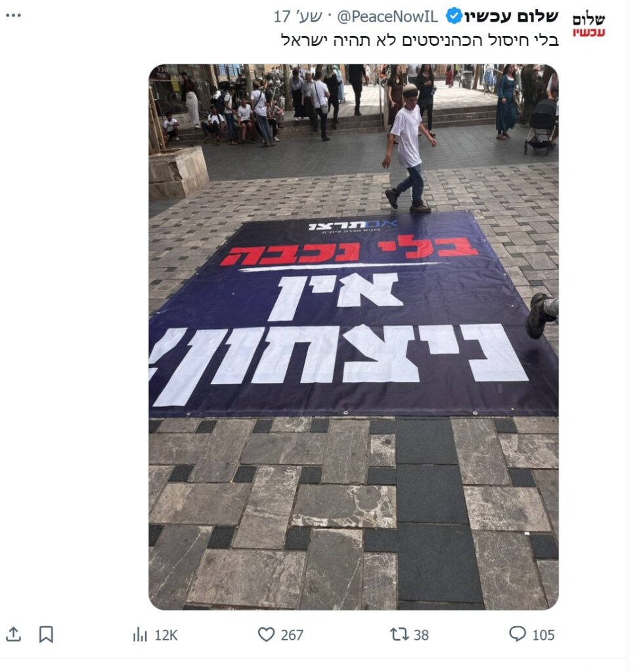Viewport: 637px width, 672px height.
Task: Click the 267 likes count
Action: click(x=292, y=635)
